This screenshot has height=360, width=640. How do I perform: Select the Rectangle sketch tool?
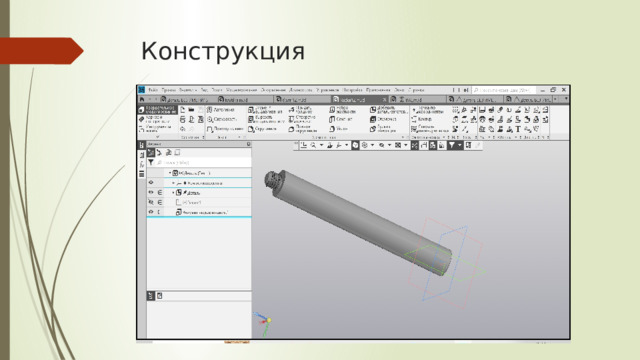point(224,129)
